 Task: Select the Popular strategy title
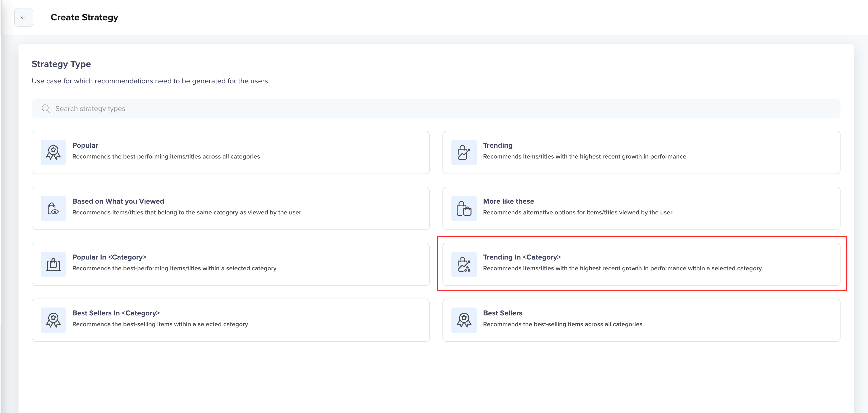point(85,145)
